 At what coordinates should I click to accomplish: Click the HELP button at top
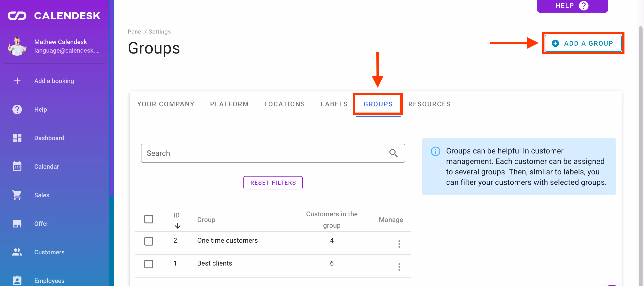[572, 6]
